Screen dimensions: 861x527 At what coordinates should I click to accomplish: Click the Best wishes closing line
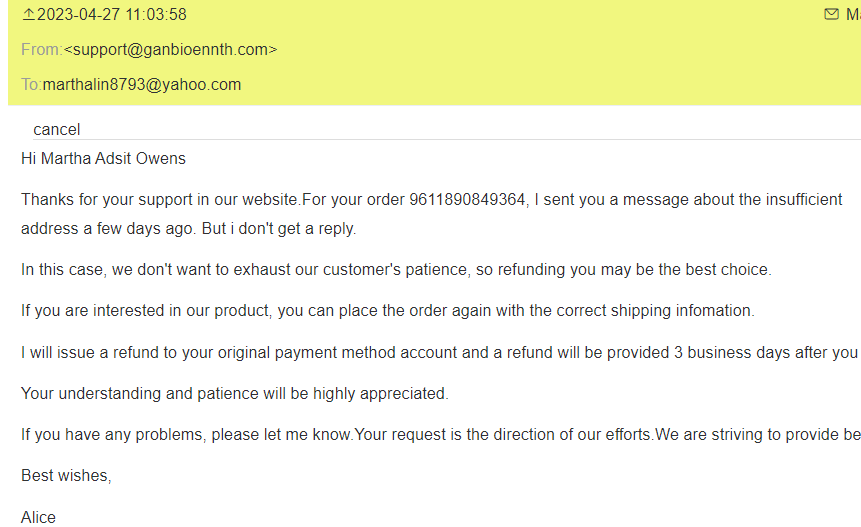click(66, 476)
